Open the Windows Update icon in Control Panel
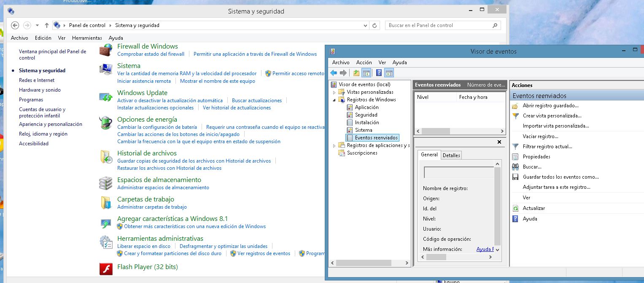This screenshot has height=283, width=644. [105, 97]
